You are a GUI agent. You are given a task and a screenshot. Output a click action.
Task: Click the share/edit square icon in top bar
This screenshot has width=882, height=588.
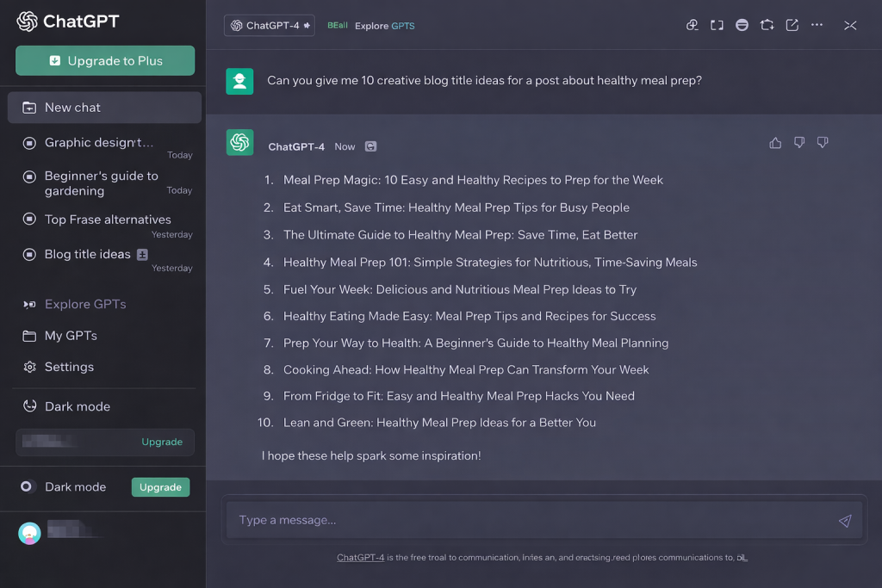[x=792, y=25]
